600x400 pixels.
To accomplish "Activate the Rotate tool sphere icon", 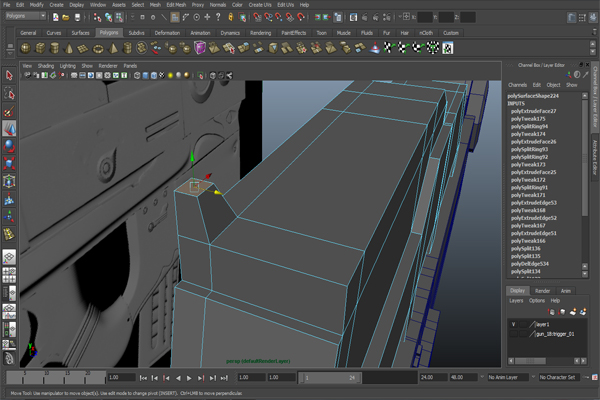I will coord(9,146).
